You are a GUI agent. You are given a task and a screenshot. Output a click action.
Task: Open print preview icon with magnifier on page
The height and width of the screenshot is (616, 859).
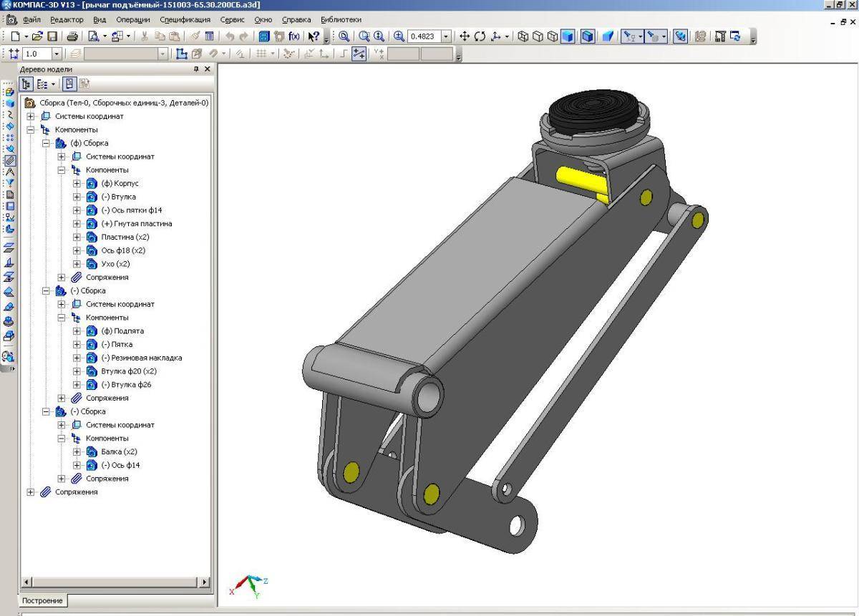point(92,36)
